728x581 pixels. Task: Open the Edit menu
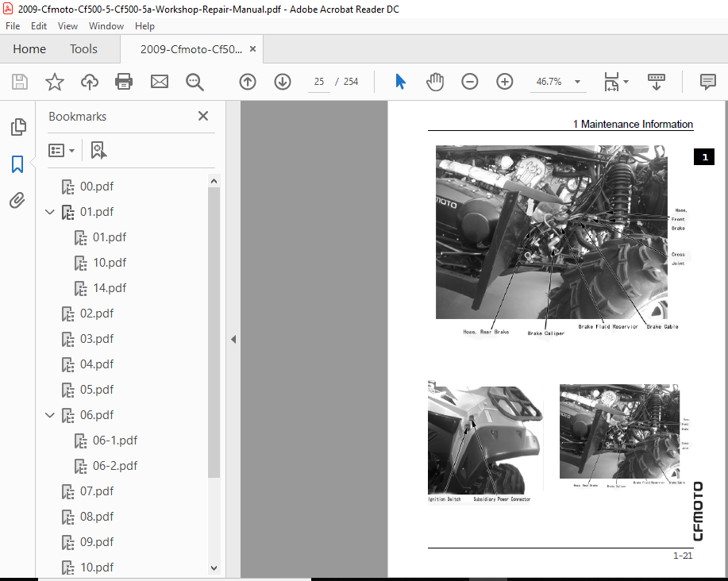click(x=39, y=26)
